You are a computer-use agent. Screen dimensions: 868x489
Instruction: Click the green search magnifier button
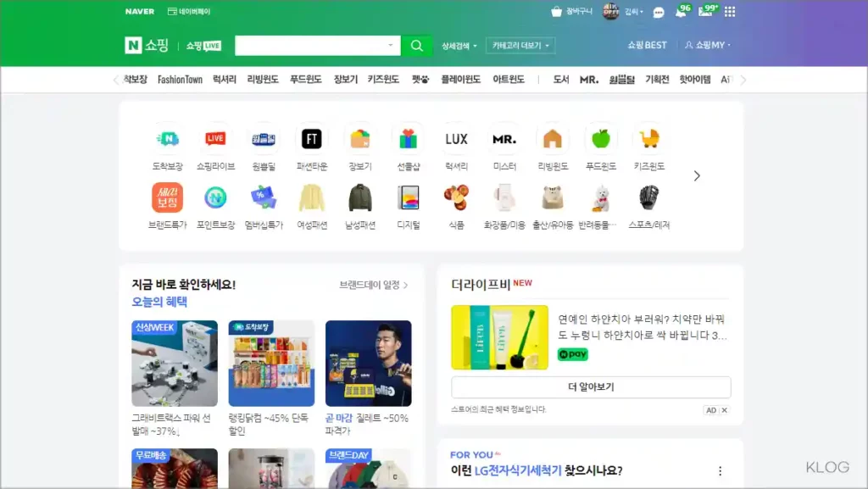click(417, 46)
